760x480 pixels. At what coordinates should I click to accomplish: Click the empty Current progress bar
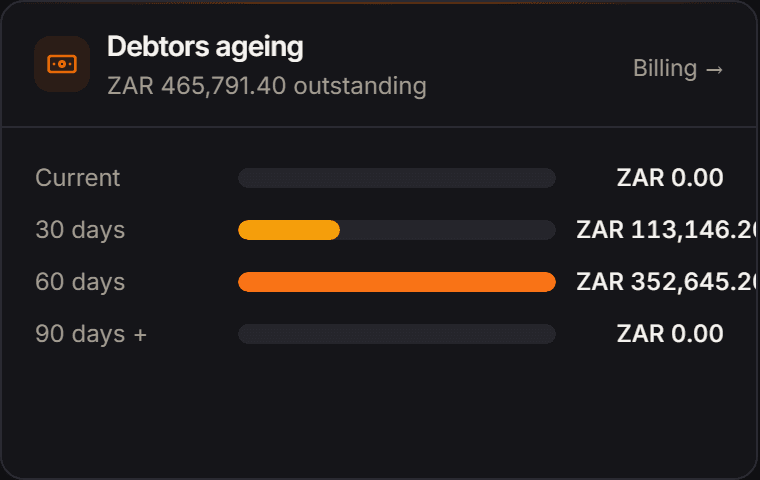click(397, 178)
